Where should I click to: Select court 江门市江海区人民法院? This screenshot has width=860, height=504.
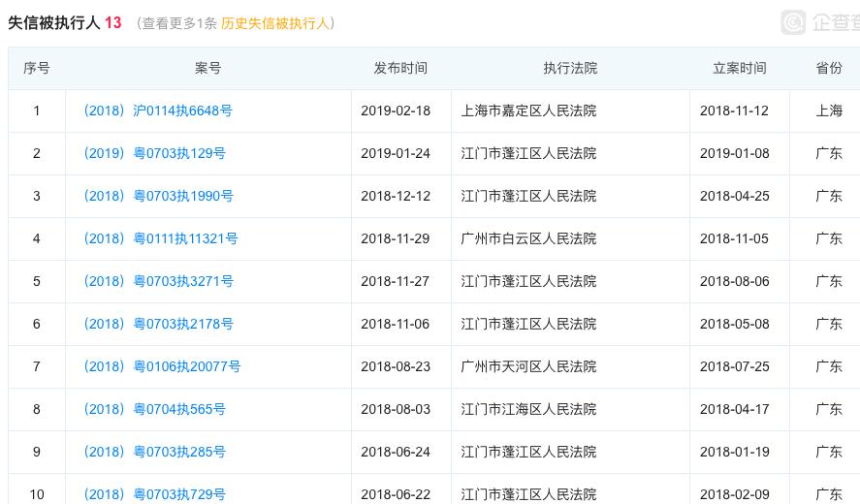[528, 410]
